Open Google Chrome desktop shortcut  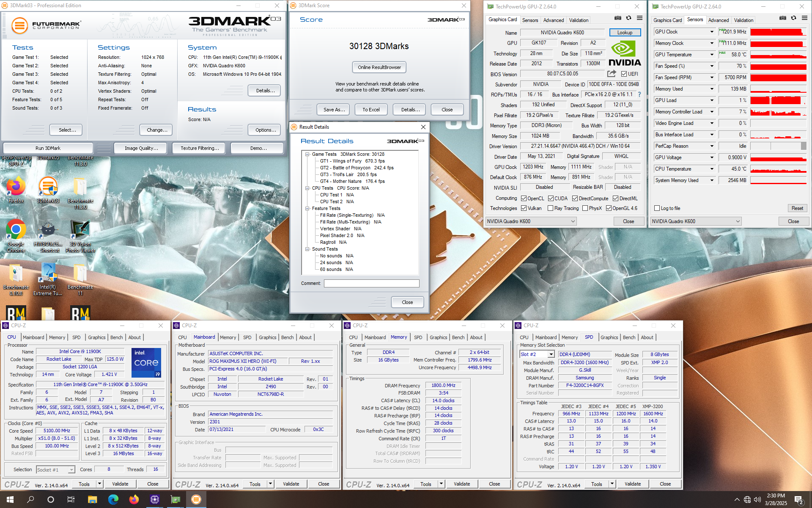pos(16,235)
